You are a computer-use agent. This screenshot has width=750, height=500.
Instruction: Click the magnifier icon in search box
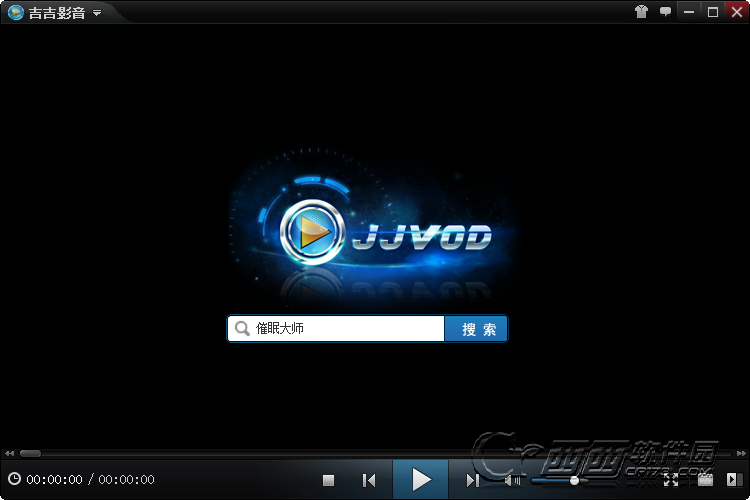point(242,328)
